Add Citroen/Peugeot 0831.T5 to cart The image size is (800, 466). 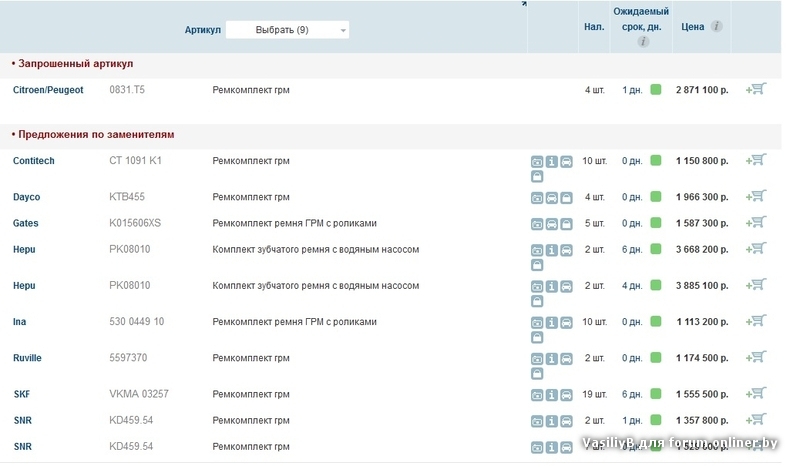[756, 89]
